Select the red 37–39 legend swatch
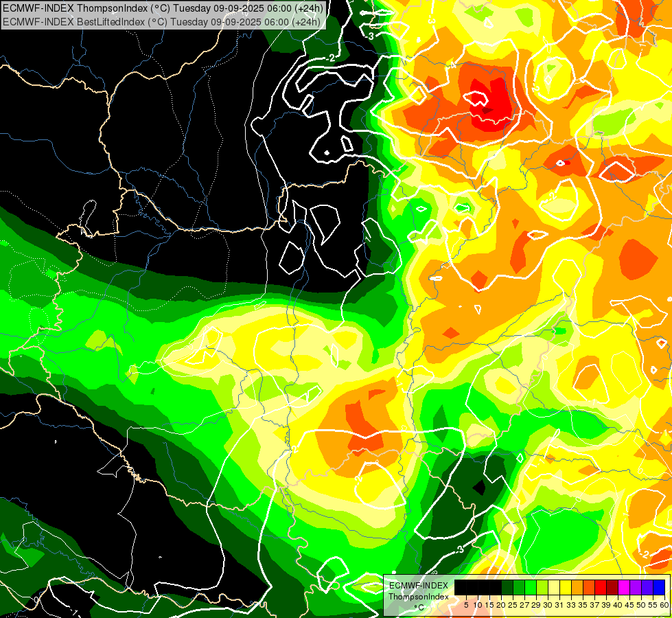This screenshot has height=618, width=672. click(x=601, y=587)
